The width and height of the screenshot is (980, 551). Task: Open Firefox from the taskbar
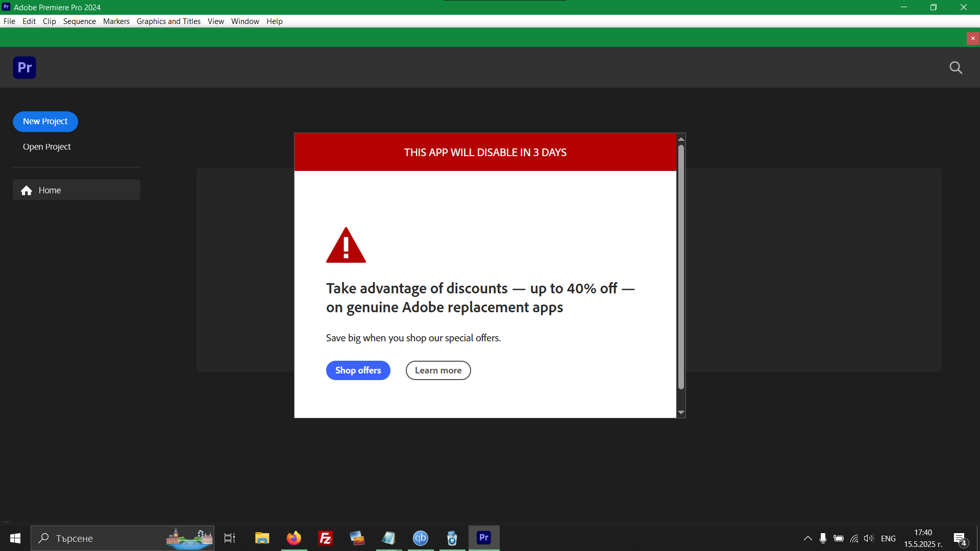pos(294,538)
